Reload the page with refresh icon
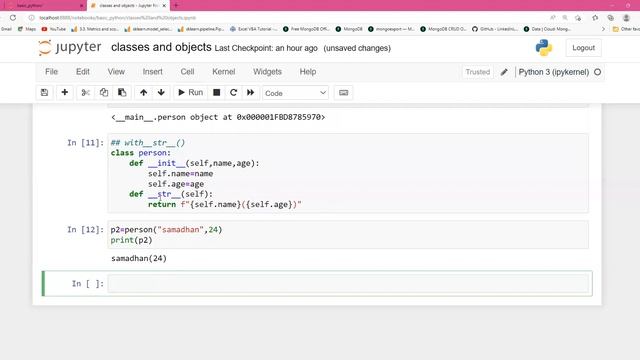Viewport: 640px width, 360px height. click(x=13, y=18)
